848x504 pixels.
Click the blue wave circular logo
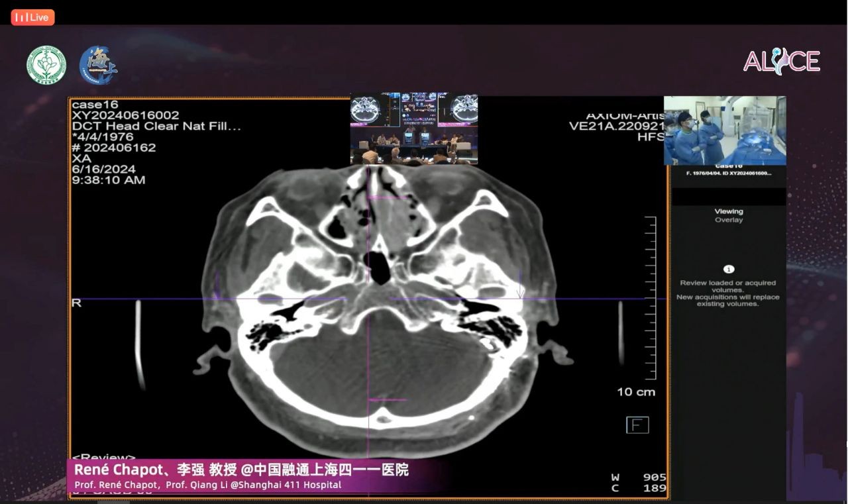pyautogui.click(x=99, y=65)
